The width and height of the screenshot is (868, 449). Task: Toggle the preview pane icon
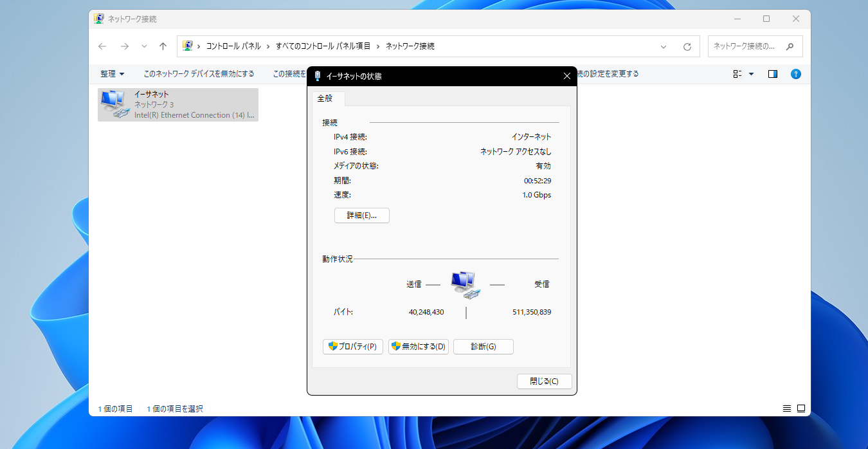coord(773,74)
